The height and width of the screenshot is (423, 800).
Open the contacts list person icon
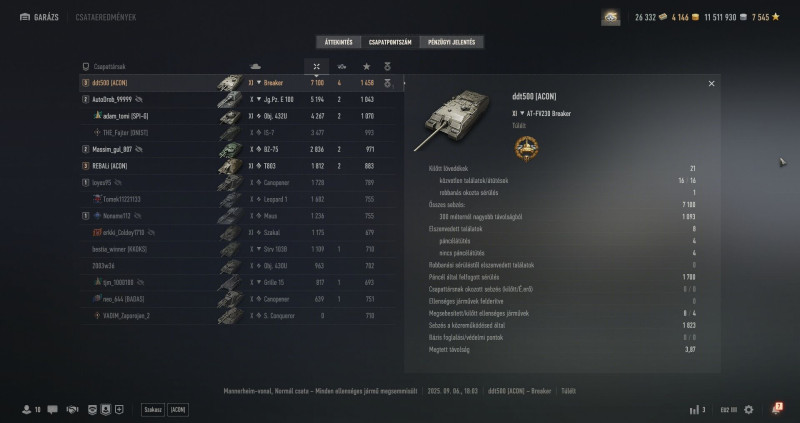click(x=27, y=409)
